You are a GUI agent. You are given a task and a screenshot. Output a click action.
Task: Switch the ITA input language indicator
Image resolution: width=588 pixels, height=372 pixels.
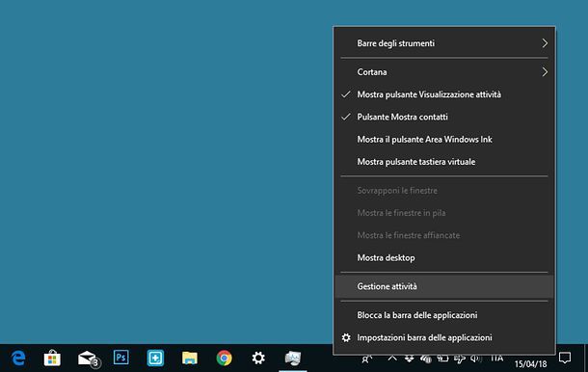(496, 359)
